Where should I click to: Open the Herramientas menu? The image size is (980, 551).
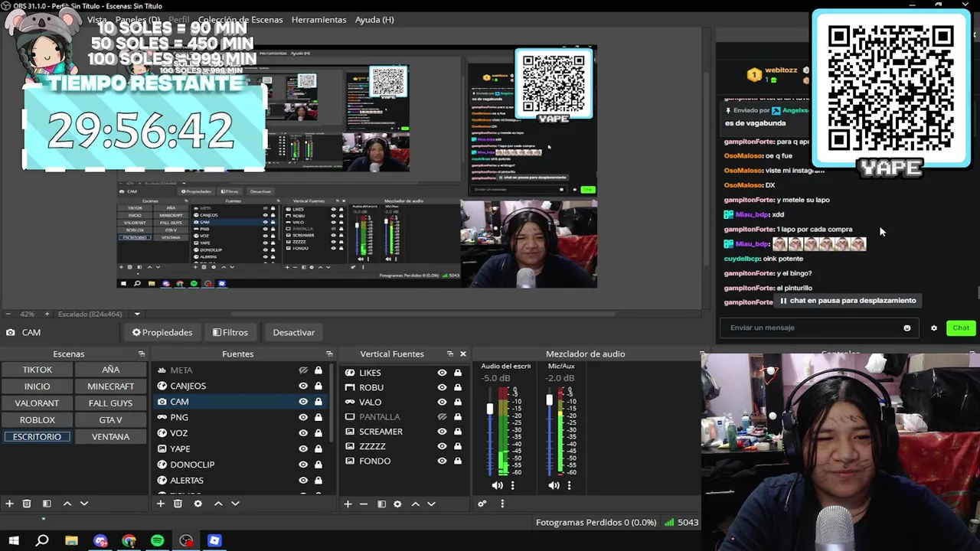(318, 19)
